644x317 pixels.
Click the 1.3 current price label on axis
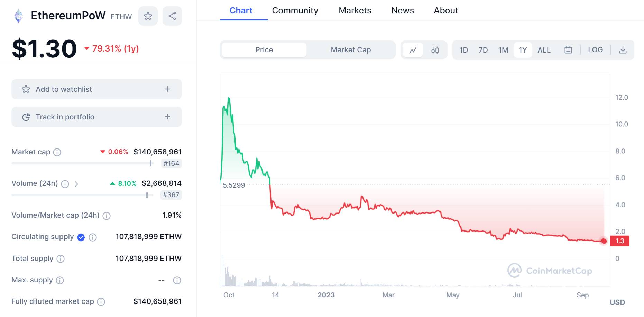(x=620, y=241)
